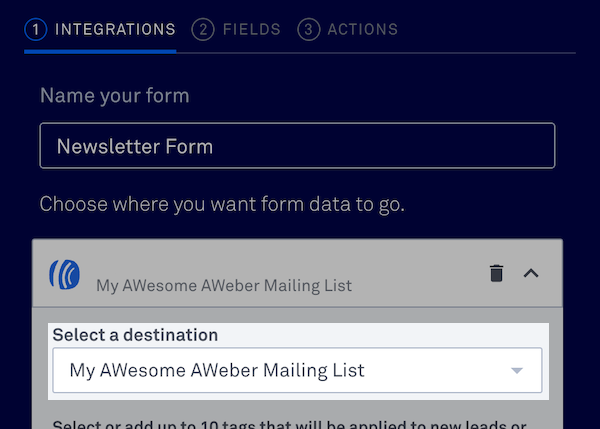Click the form name input field
This screenshot has width=600, height=429.
(x=297, y=146)
